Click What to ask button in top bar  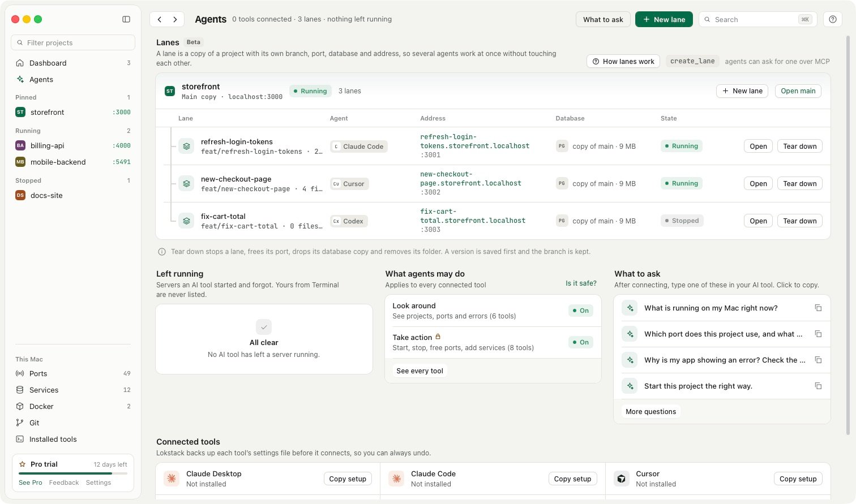[603, 19]
